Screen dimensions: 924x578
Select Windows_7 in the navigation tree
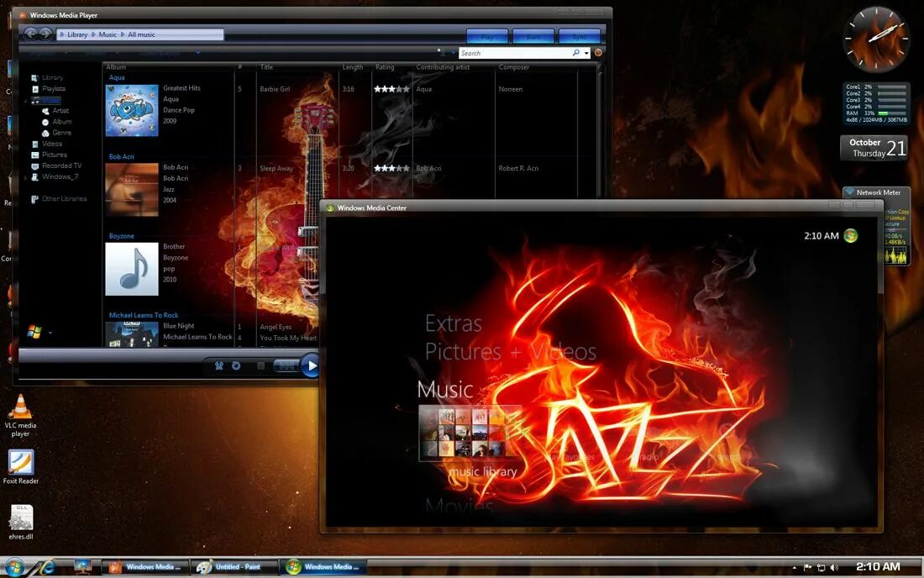tap(60, 176)
